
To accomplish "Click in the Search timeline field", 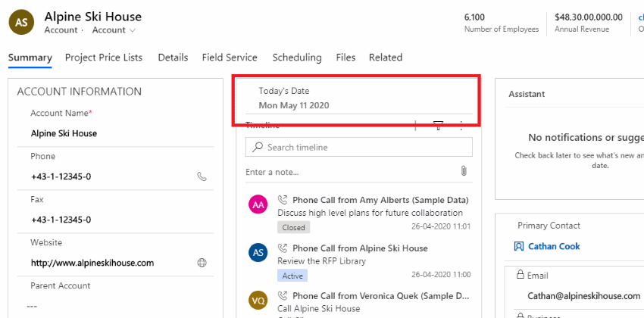I will pos(359,148).
